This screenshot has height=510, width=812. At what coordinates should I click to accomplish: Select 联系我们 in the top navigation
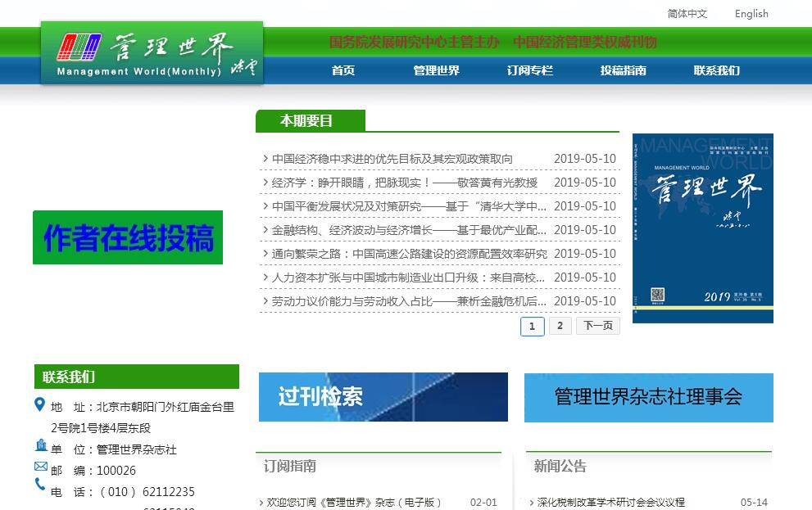click(716, 70)
